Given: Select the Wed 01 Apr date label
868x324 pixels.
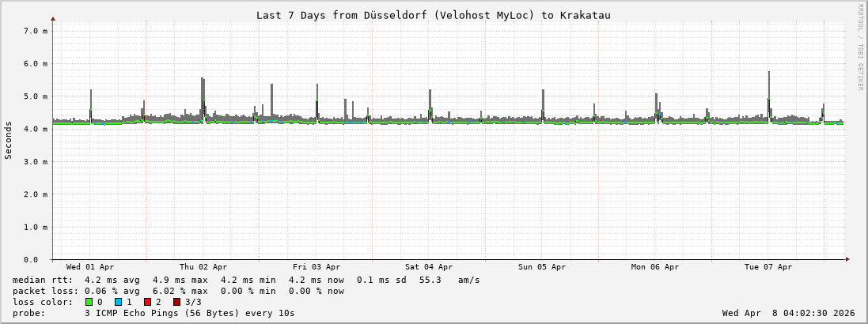Looking at the screenshot, I should coord(90,267).
